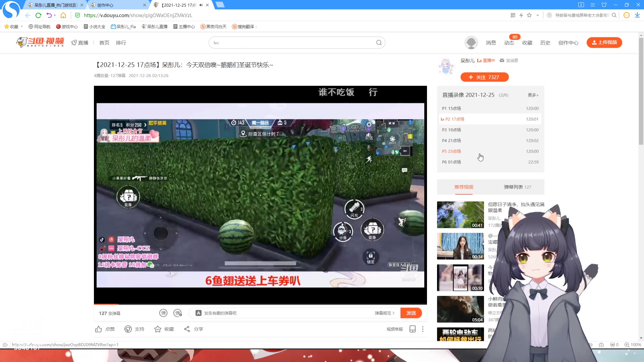Screen dimensions: 644x362
Task: Close the 创作中心 tab
Action: click(x=144, y=5)
